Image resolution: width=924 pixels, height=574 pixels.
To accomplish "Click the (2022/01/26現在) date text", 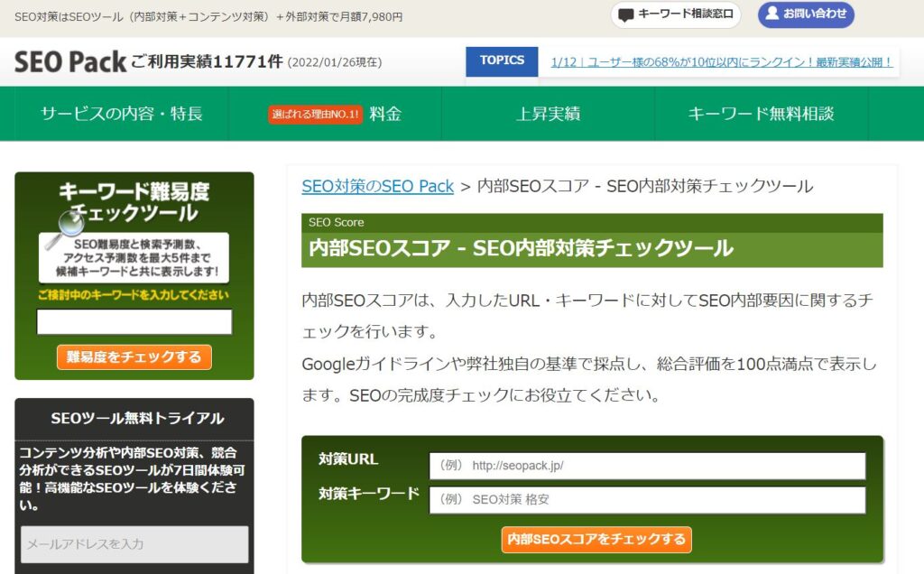I will click(x=335, y=62).
